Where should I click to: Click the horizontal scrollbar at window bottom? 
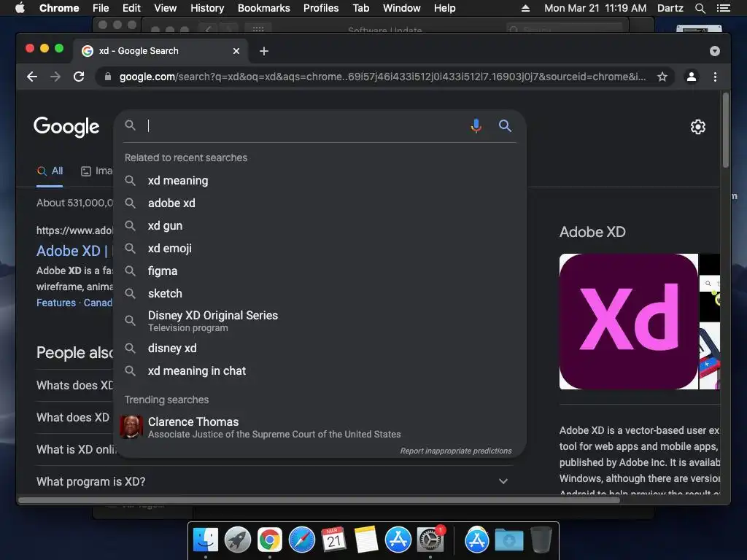point(320,500)
